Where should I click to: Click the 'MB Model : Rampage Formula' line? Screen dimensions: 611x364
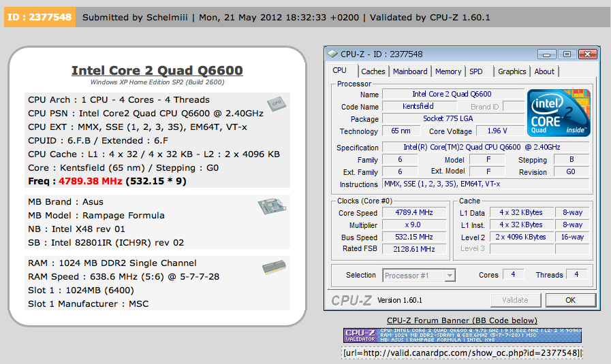96,215
